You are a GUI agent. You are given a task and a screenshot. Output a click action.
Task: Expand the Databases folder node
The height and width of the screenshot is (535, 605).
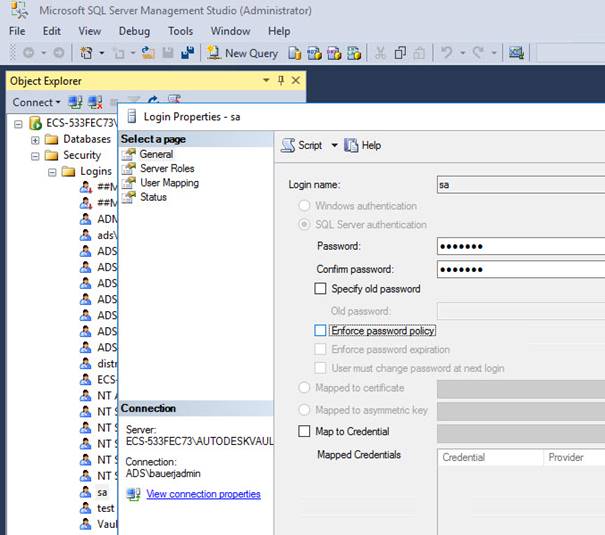[36, 139]
